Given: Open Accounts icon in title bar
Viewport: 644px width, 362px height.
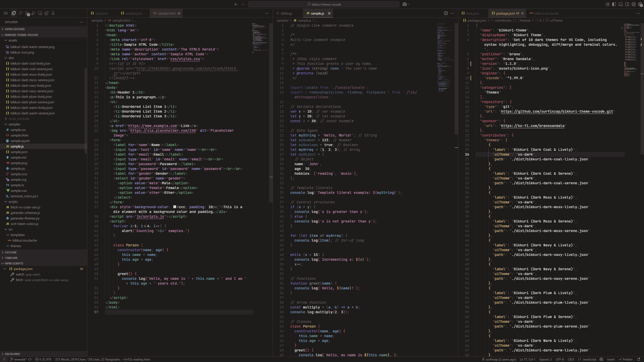Looking at the screenshot, I should (x=634, y=4).
